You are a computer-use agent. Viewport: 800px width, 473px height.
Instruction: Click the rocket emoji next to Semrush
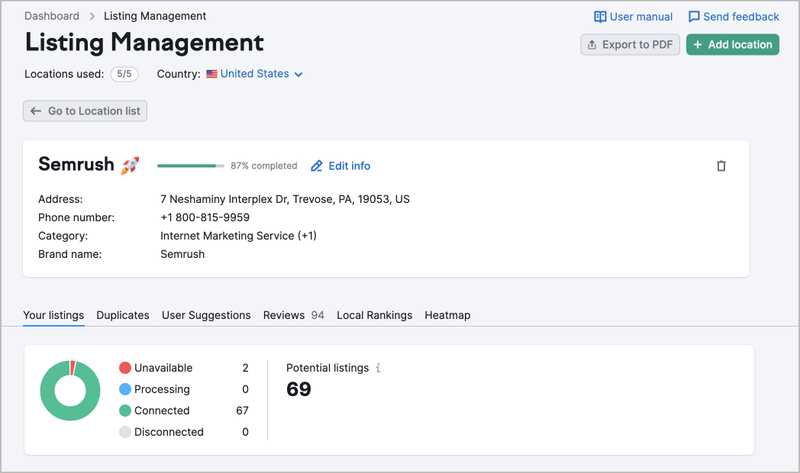[x=130, y=165]
